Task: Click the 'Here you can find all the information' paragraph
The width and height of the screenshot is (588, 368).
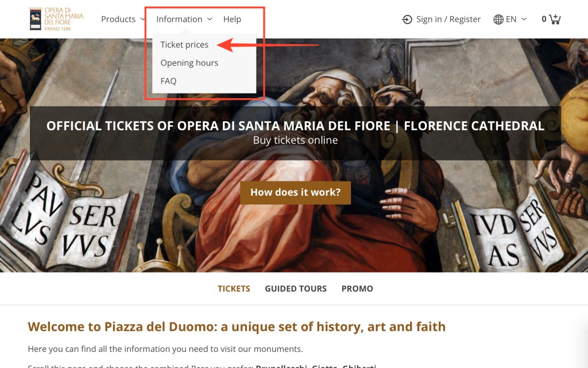Action: [x=165, y=349]
